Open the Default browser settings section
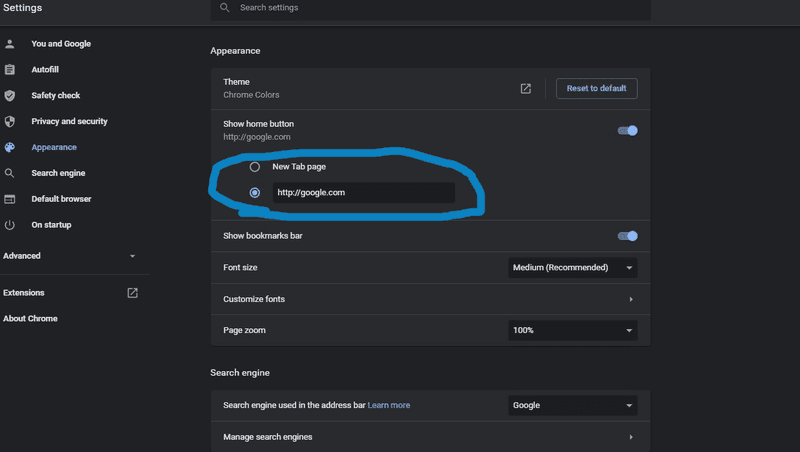The height and width of the screenshot is (452, 800). (61, 199)
